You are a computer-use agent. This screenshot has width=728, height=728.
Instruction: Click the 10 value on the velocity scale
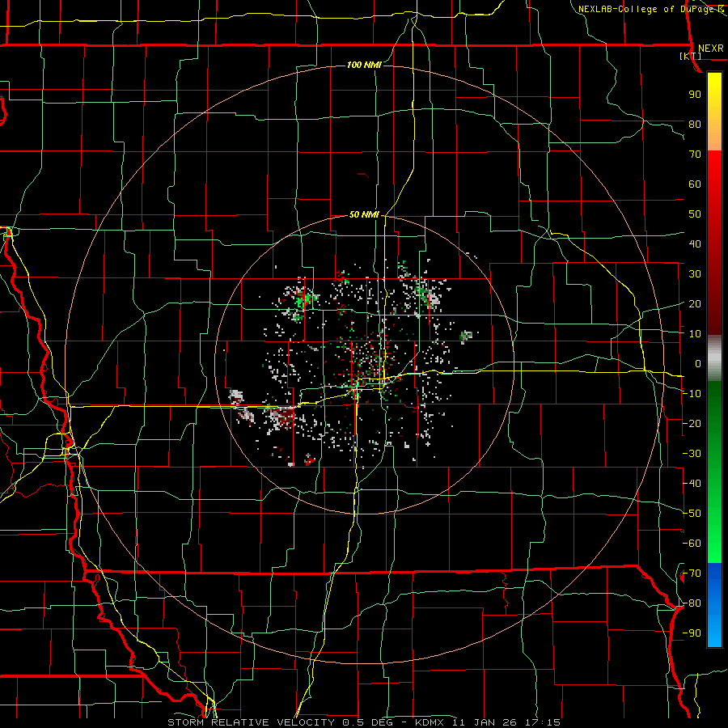tap(695, 334)
